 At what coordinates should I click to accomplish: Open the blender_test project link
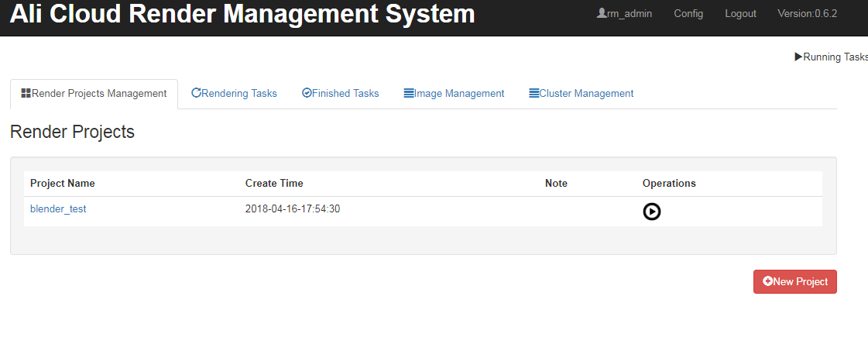(x=58, y=209)
